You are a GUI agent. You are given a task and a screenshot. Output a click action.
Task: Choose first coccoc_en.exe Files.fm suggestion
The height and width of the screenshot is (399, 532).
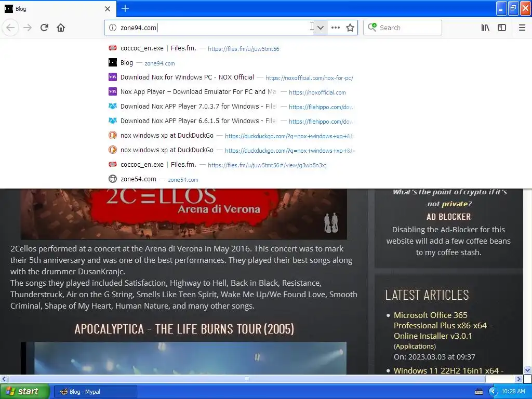coord(231,48)
